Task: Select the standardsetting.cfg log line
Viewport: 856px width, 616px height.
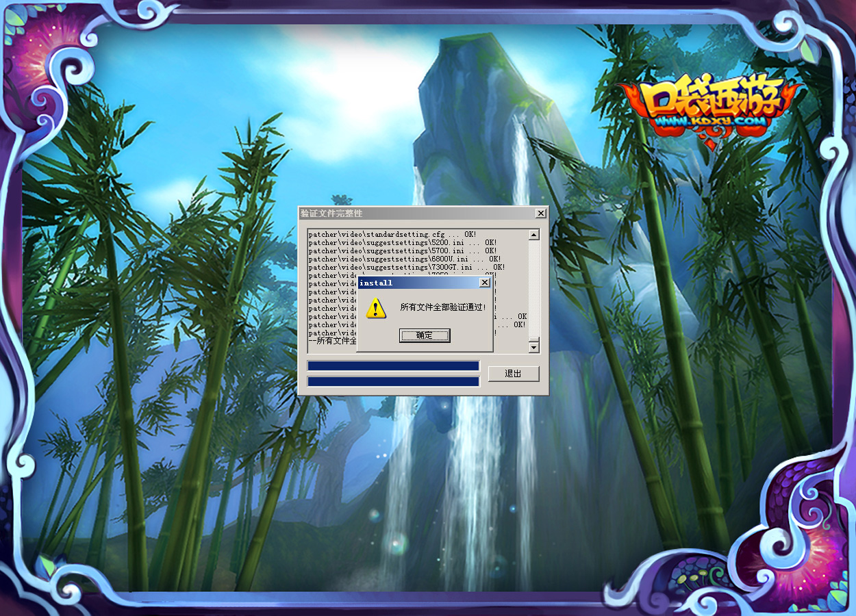Action: pos(392,235)
